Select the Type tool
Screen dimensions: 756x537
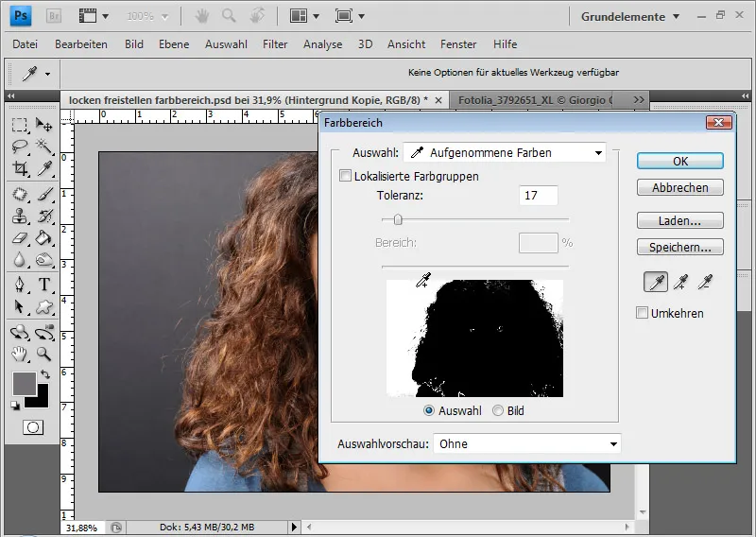coord(43,285)
